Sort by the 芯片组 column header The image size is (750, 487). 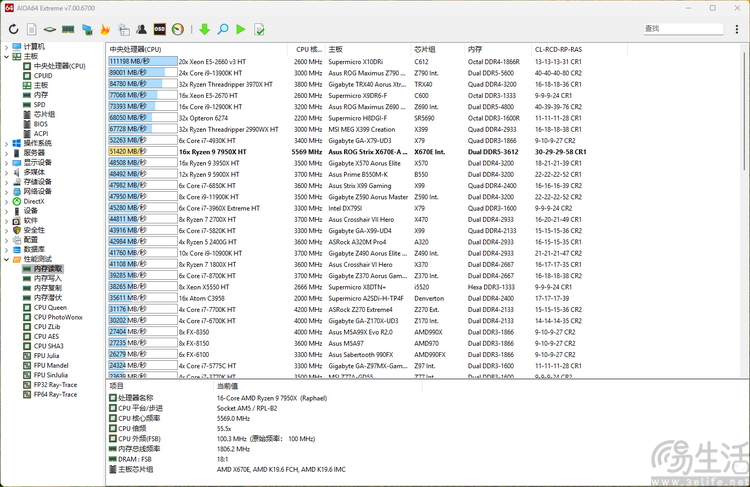coord(438,49)
